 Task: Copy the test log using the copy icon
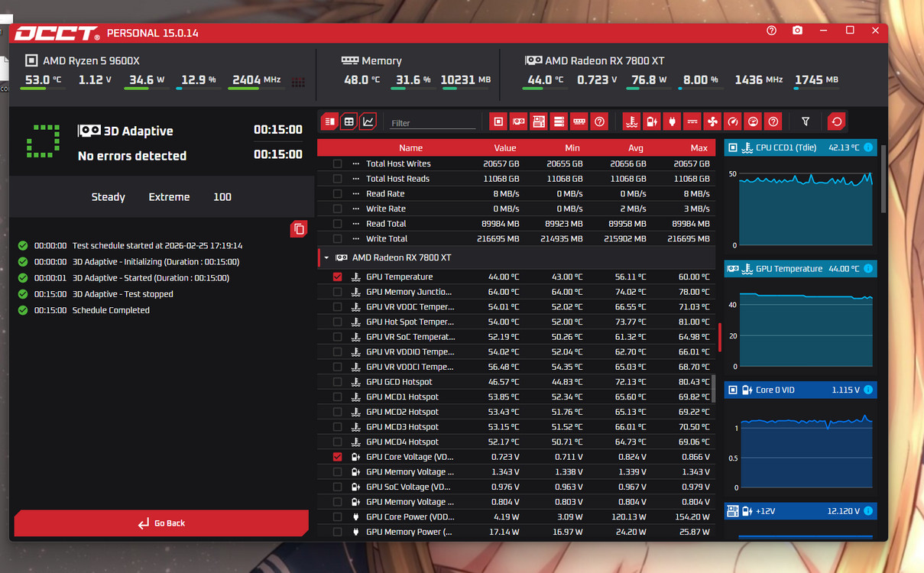point(299,229)
